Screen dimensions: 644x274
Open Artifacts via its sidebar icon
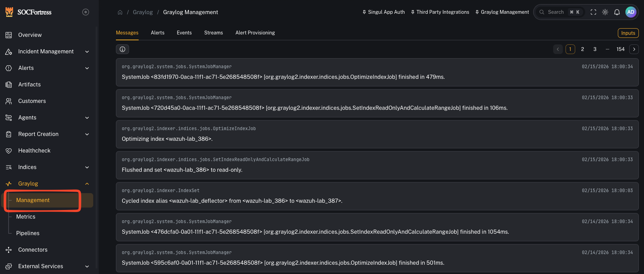(x=9, y=84)
